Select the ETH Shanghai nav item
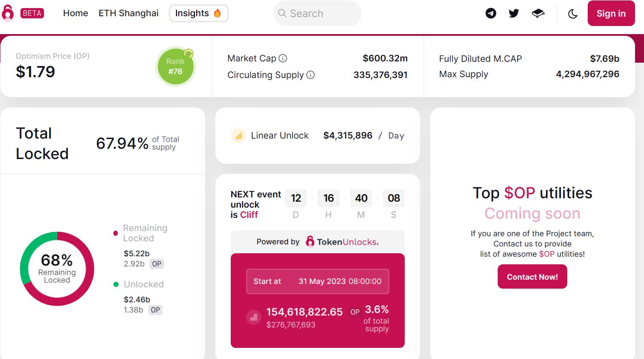The width and height of the screenshot is (644, 359). click(128, 13)
